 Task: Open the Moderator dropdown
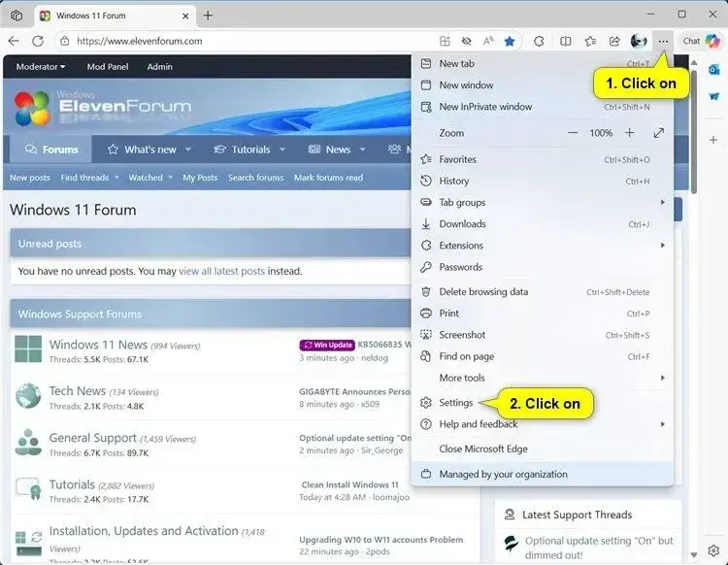41,66
